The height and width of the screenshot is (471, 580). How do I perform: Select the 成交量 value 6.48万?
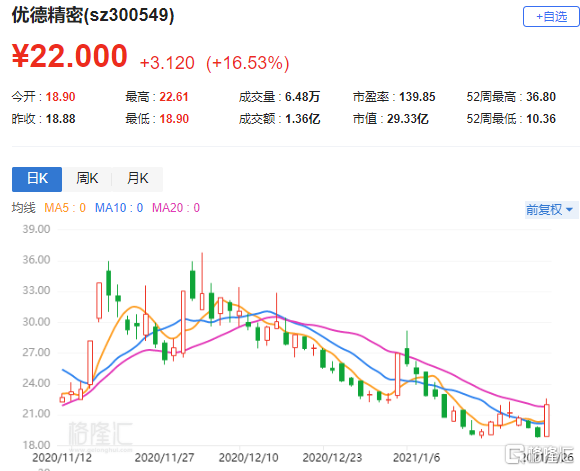coord(302,97)
